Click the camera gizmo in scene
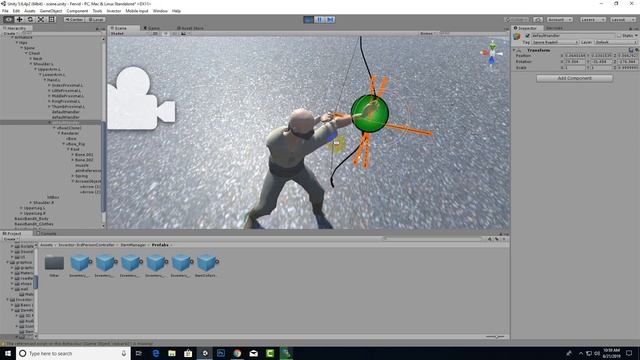The height and width of the screenshot is (360, 640). [x=141, y=99]
